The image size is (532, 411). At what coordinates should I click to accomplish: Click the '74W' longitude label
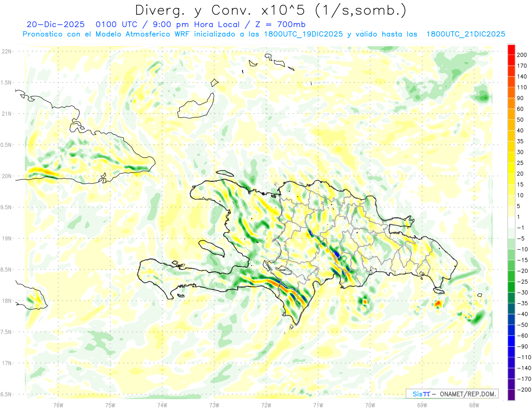click(162, 404)
